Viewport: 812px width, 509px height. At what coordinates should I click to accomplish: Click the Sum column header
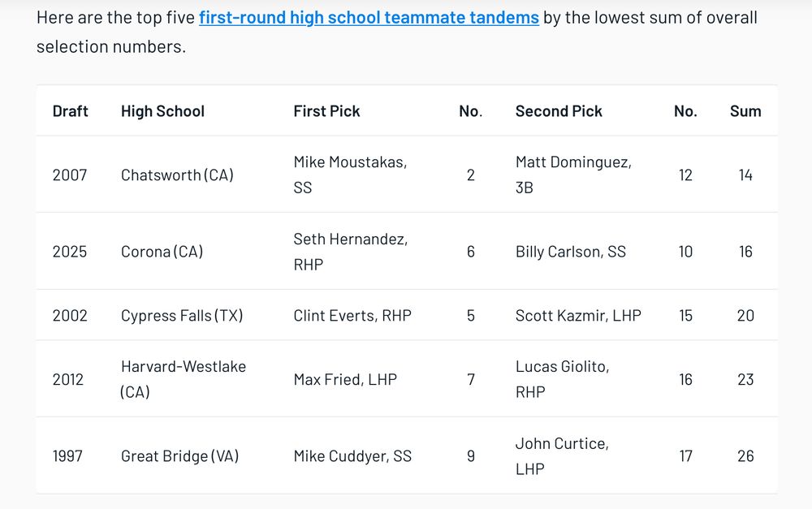point(745,111)
